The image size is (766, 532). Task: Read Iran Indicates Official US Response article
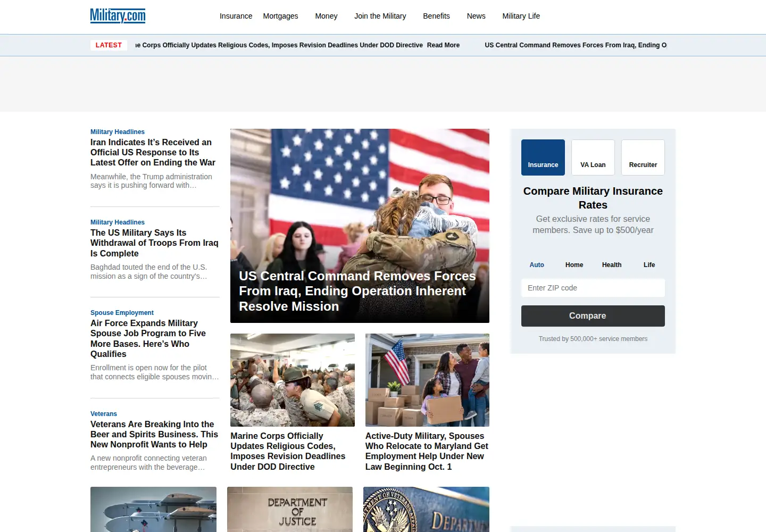[153, 152]
